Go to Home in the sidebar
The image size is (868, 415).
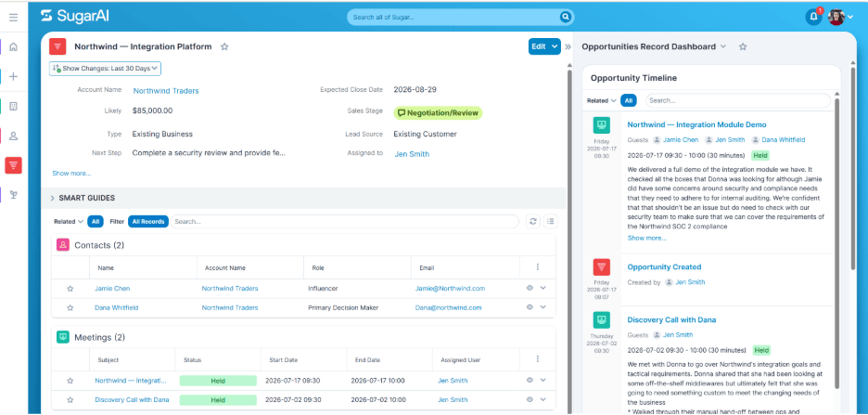(x=13, y=47)
